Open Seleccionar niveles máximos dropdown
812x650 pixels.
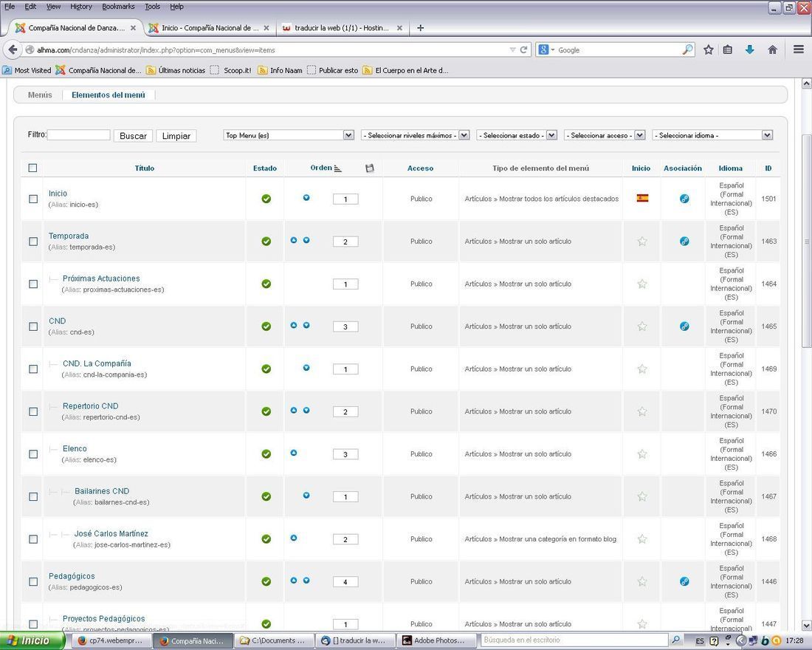(x=416, y=135)
